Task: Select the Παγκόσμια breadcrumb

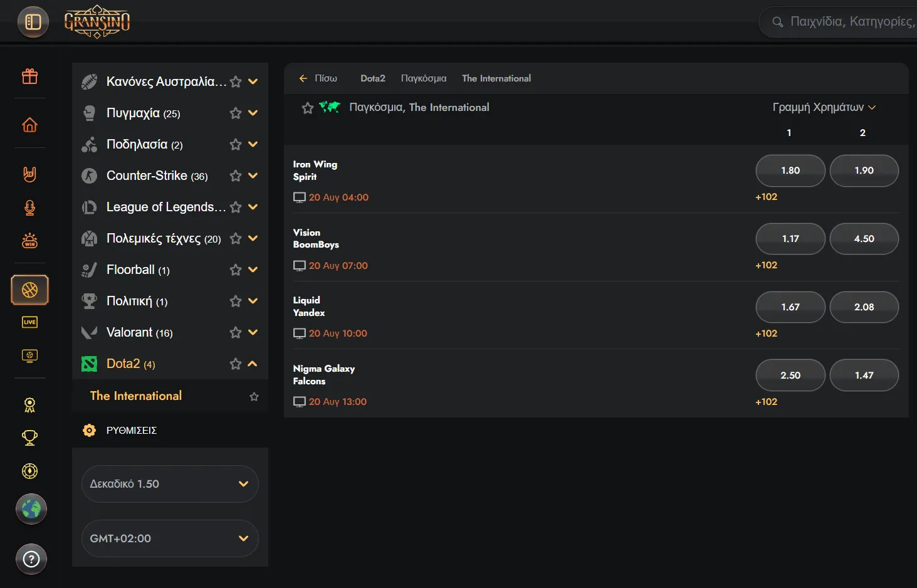Action: 424,78
